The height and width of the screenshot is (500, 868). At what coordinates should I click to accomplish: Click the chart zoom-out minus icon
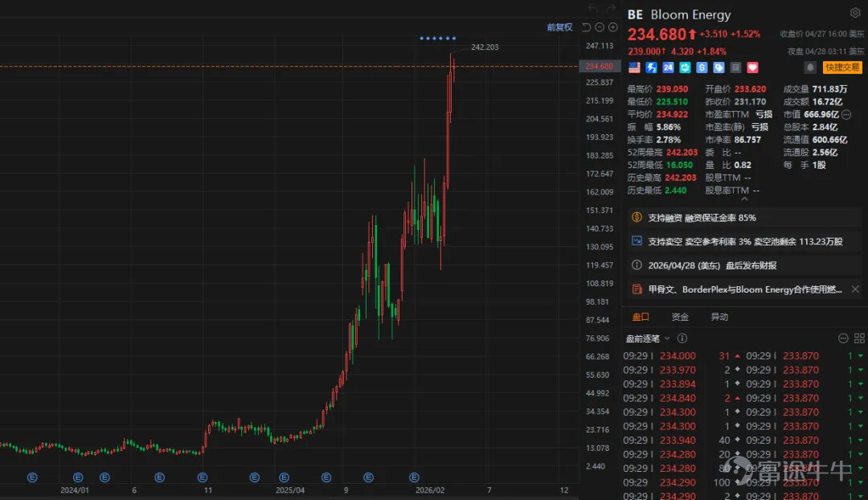click(x=600, y=27)
